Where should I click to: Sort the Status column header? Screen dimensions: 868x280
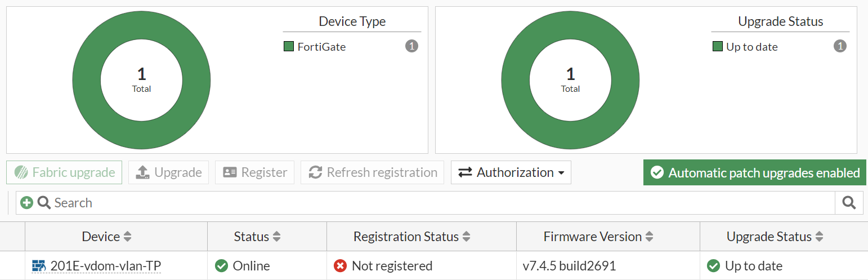point(276,237)
